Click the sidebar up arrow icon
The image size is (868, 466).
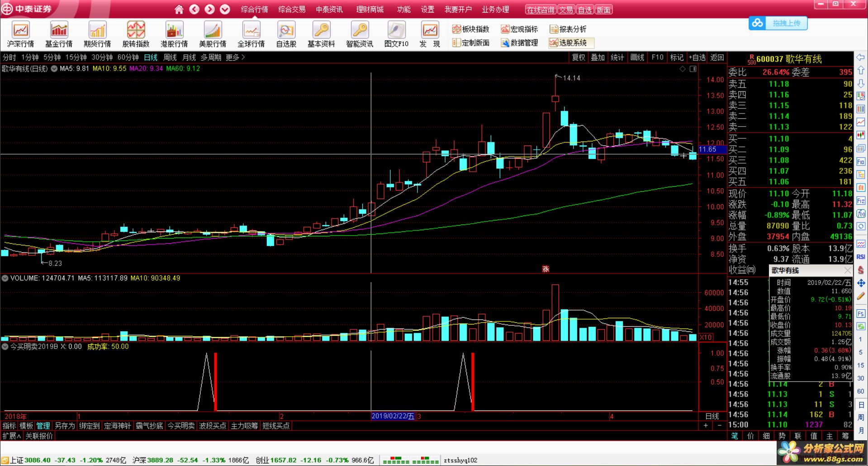tap(861, 70)
